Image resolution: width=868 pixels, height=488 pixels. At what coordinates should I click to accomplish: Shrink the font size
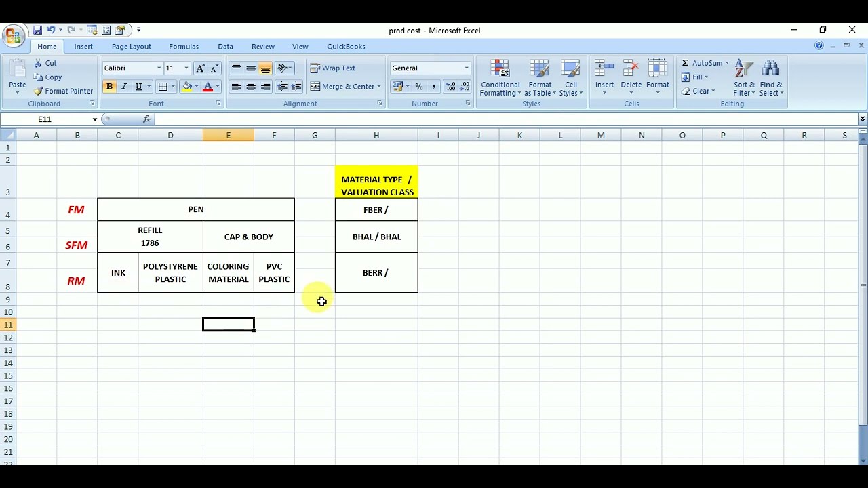(x=214, y=68)
